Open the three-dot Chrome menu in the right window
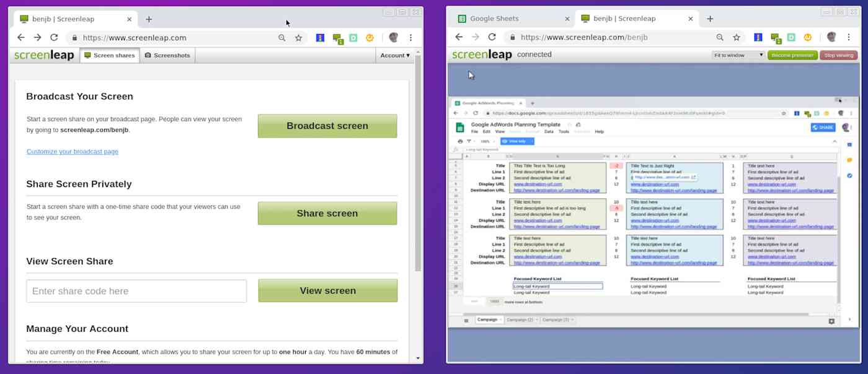The height and width of the screenshot is (374, 868). 849,37
